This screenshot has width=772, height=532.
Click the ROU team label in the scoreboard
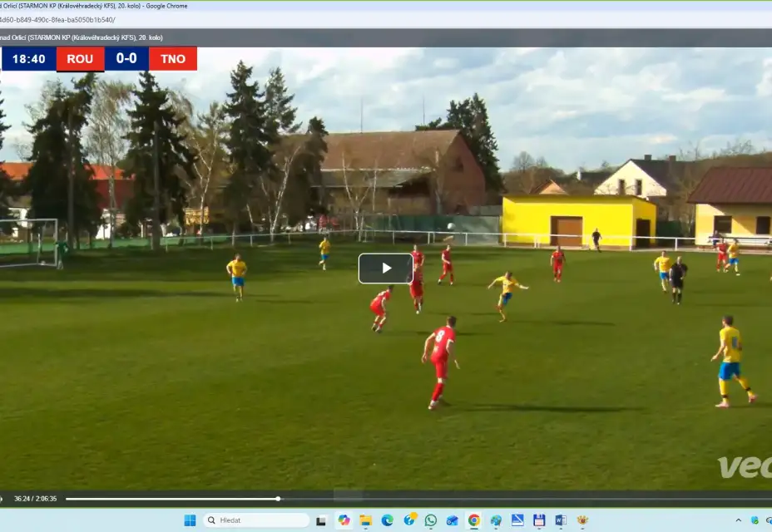pyautogui.click(x=79, y=58)
